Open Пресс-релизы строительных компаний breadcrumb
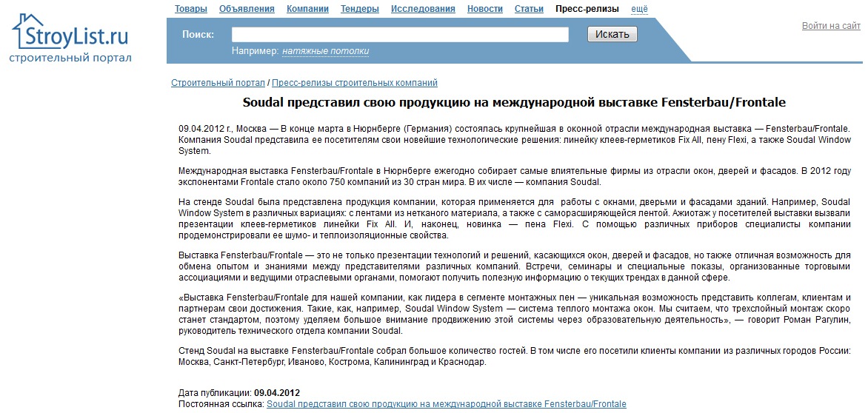Image resolution: width=868 pixels, height=413 pixels. (x=355, y=83)
